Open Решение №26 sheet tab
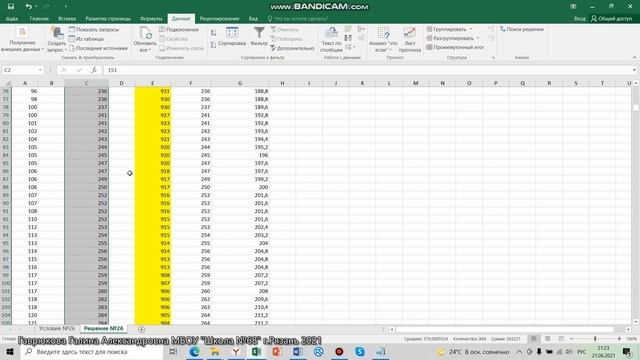The image size is (640, 360). (x=103, y=329)
